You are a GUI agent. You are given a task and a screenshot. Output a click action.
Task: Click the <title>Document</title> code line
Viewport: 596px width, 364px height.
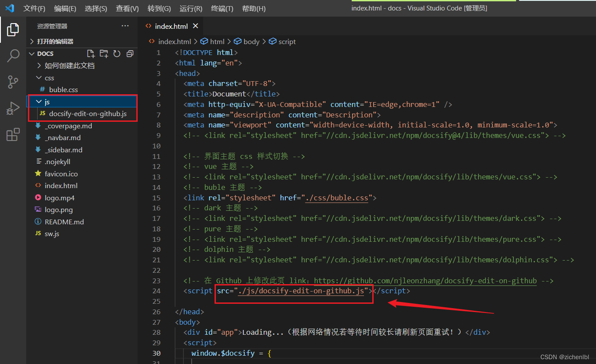click(x=232, y=94)
